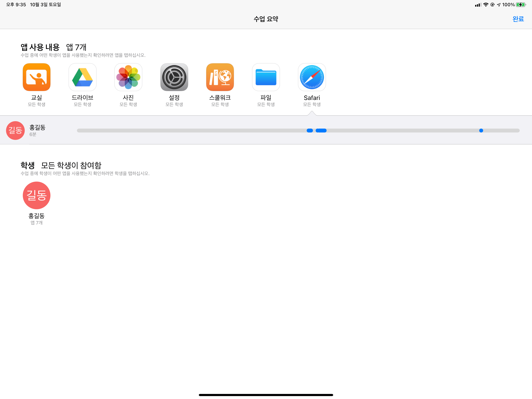This screenshot has width=532, height=399.
Task: Tap the Settings (설정) gear icon
Action: pos(174,77)
